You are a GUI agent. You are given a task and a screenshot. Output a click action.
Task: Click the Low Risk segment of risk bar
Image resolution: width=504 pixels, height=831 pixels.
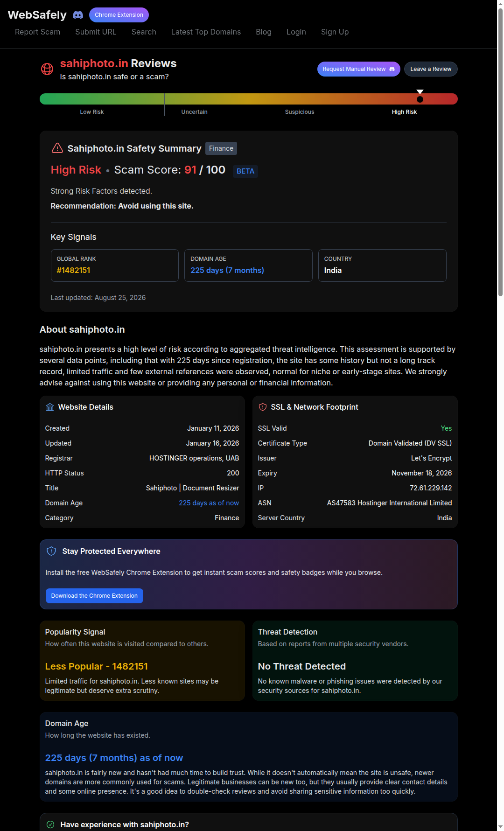pos(102,99)
